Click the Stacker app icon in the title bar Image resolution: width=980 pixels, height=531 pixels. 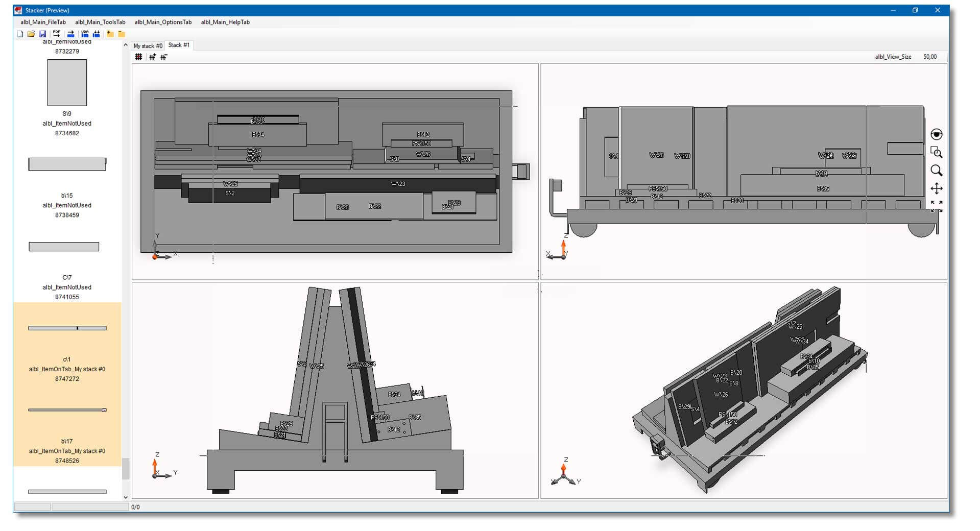click(19, 10)
